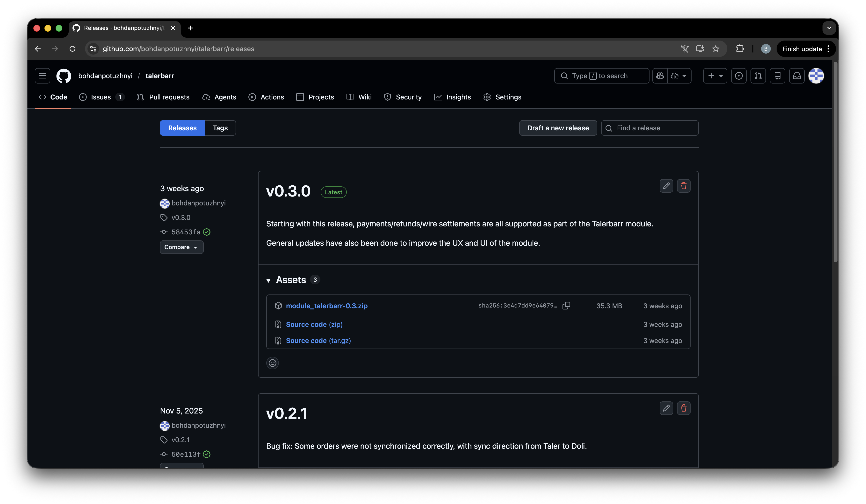Click the page's vertical scrollbar thumb
The width and height of the screenshot is (866, 504).
click(835, 161)
